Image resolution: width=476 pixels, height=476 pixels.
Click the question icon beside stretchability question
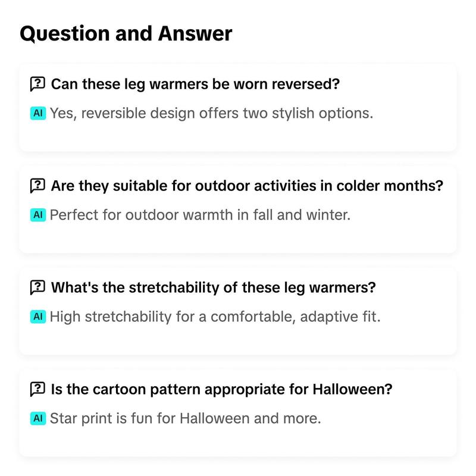(x=37, y=287)
